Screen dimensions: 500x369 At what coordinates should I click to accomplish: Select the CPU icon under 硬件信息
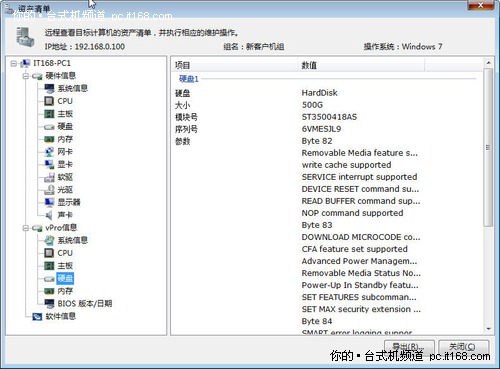(49, 101)
